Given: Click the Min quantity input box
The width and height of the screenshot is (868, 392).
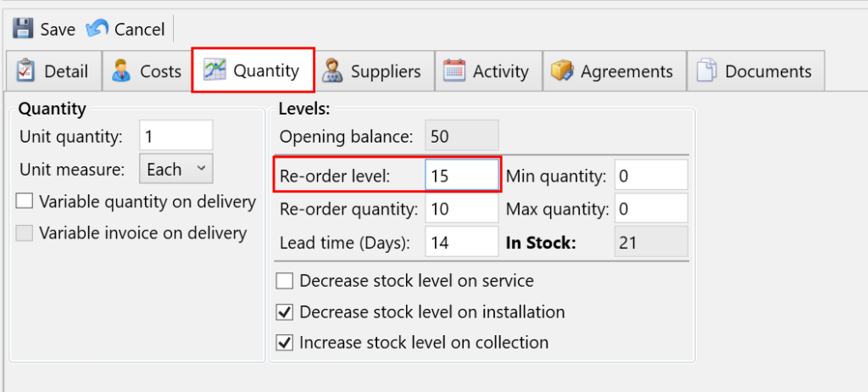Looking at the screenshot, I should click(x=650, y=176).
